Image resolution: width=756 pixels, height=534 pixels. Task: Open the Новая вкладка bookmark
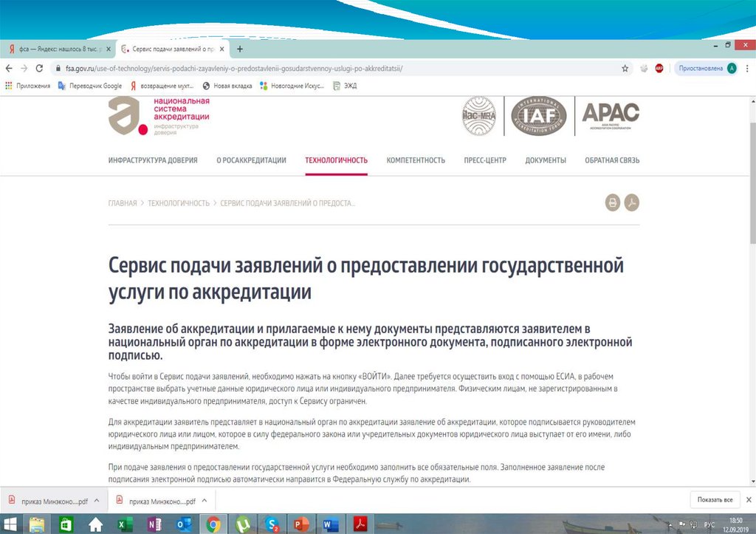click(x=227, y=86)
